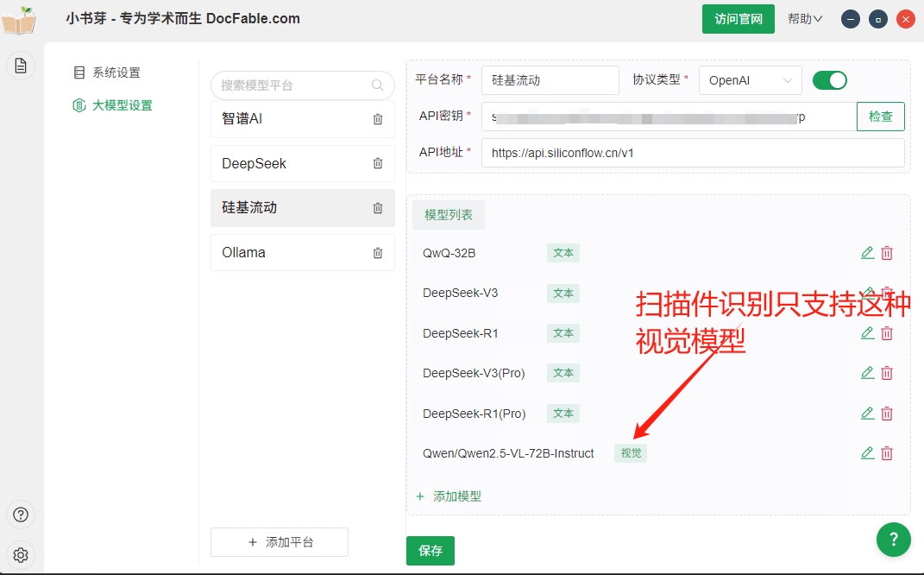The height and width of the screenshot is (575, 924).
Task: Select the 模型列表 tab
Action: pos(448,214)
